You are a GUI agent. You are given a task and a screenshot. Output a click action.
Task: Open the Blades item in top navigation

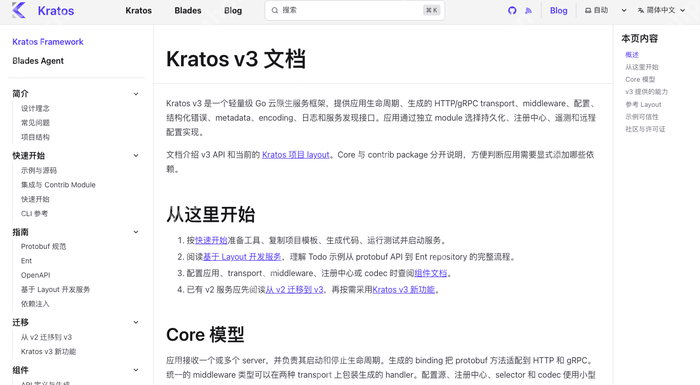pyautogui.click(x=188, y=10)
